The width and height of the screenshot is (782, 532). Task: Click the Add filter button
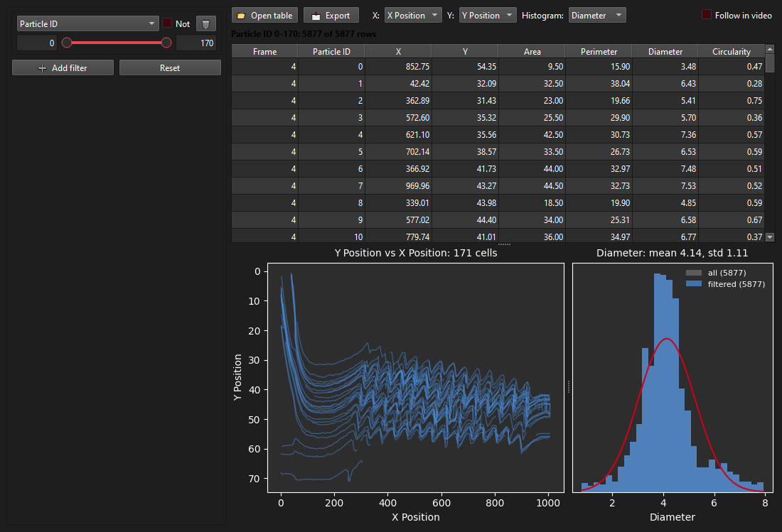pos(63,67)
